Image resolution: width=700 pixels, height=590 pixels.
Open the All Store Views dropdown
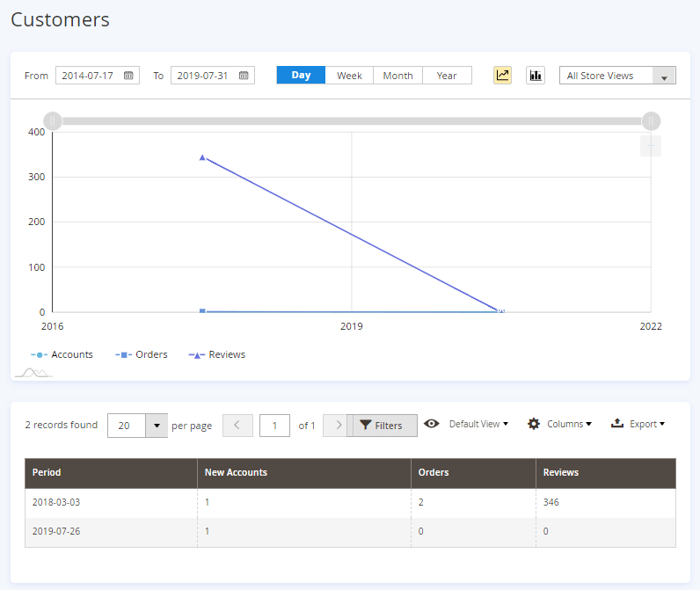[x=617, y=76]
